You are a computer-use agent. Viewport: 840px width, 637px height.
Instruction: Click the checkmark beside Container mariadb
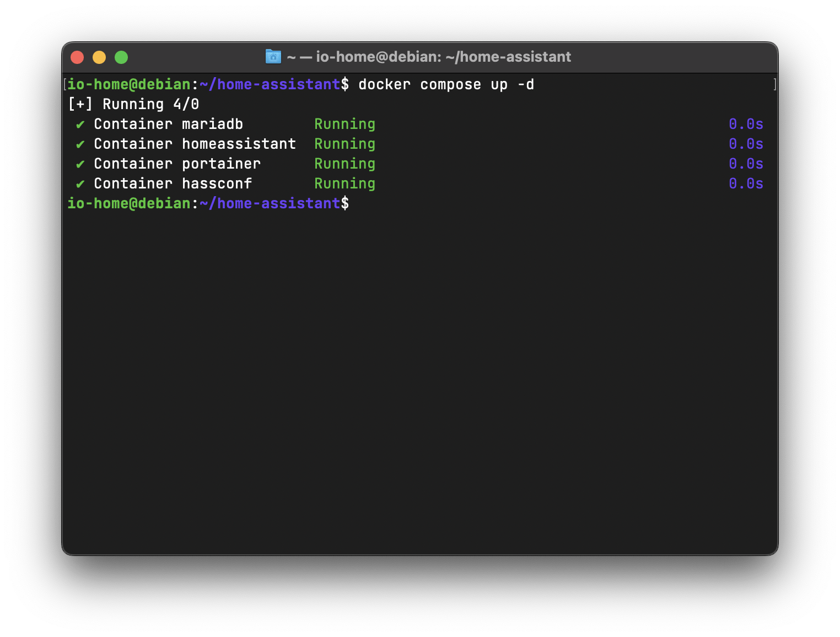click(79, 124)
